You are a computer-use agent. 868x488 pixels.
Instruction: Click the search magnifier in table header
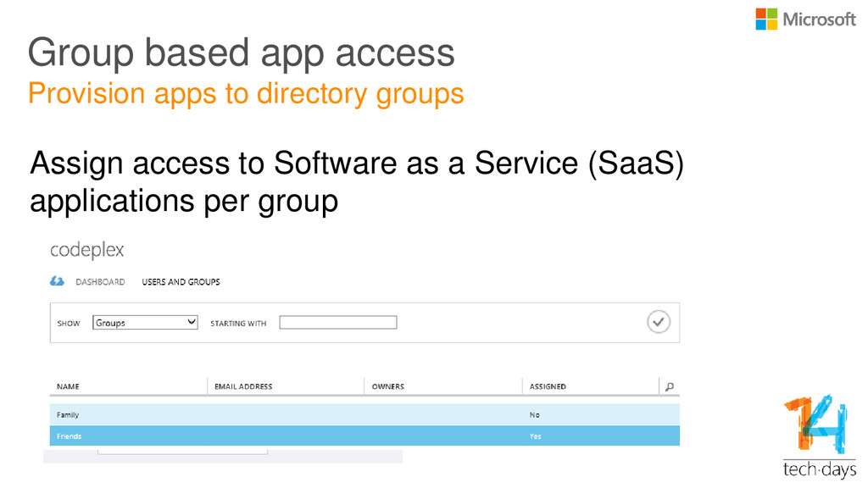click(x=670, y=386)
